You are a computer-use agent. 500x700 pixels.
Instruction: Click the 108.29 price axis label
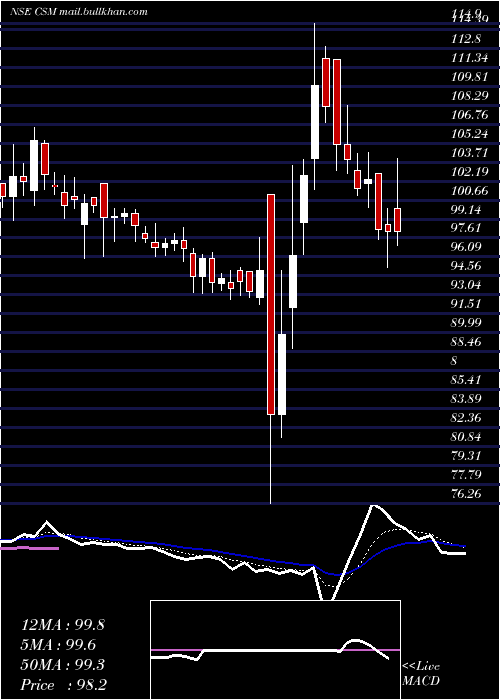tap(469, 96)
